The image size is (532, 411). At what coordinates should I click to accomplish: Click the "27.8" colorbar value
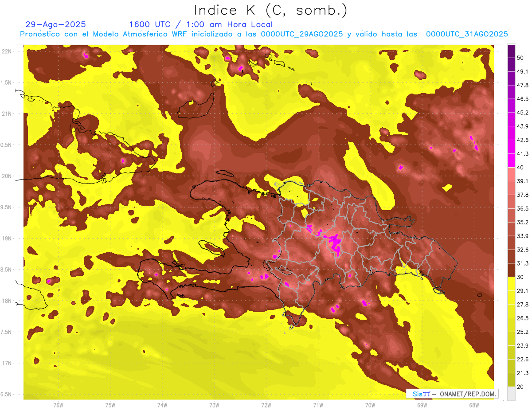coord(523,305)
